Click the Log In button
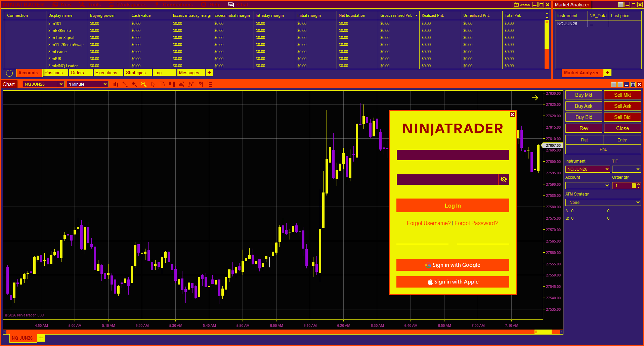This screenshot has height=346, width=644. pyautogui.click(x=453, y=206)
